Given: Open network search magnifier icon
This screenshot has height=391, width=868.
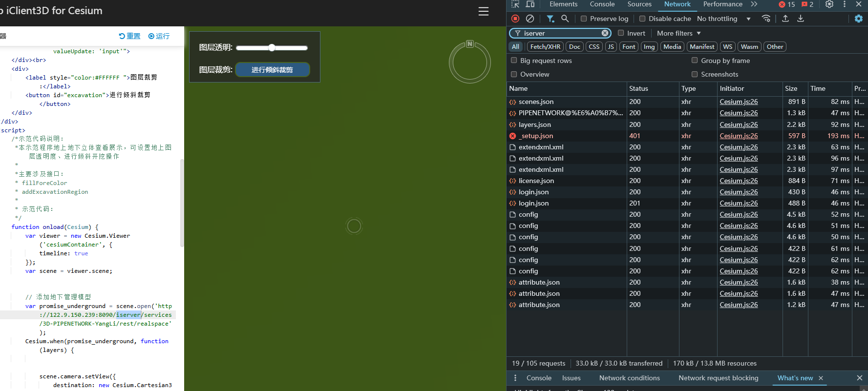Looking at the screenshot, I should 565,19.
